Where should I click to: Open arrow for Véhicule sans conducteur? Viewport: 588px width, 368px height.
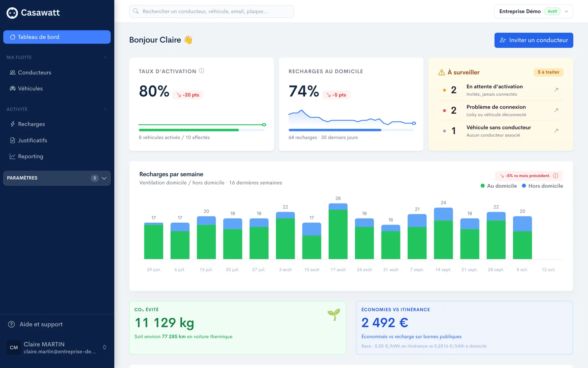click(556, 131)
